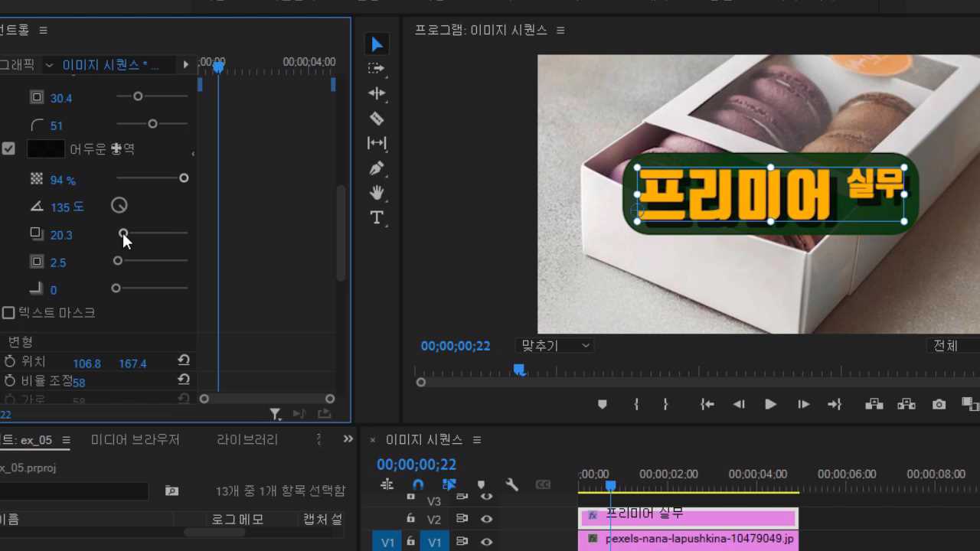Uncheck the 어두운 영역 shadow checkbox
980x551 pixels.
(8, 148)
